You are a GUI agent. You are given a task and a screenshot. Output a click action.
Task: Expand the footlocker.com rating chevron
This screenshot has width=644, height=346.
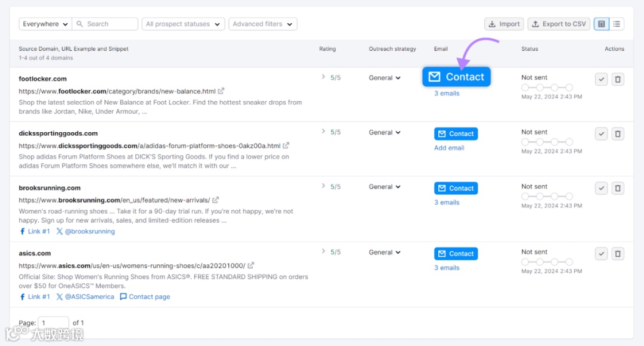coord(323,77)
